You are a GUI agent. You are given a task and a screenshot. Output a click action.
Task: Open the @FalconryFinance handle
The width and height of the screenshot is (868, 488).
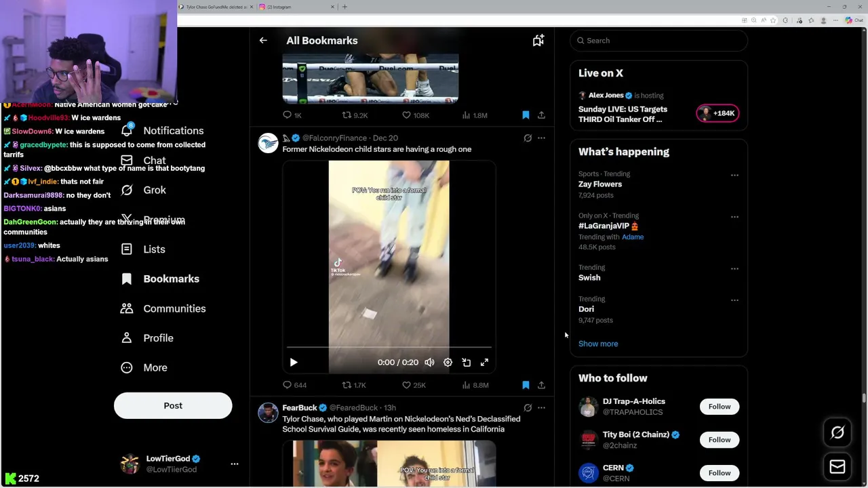click(334, 138)
